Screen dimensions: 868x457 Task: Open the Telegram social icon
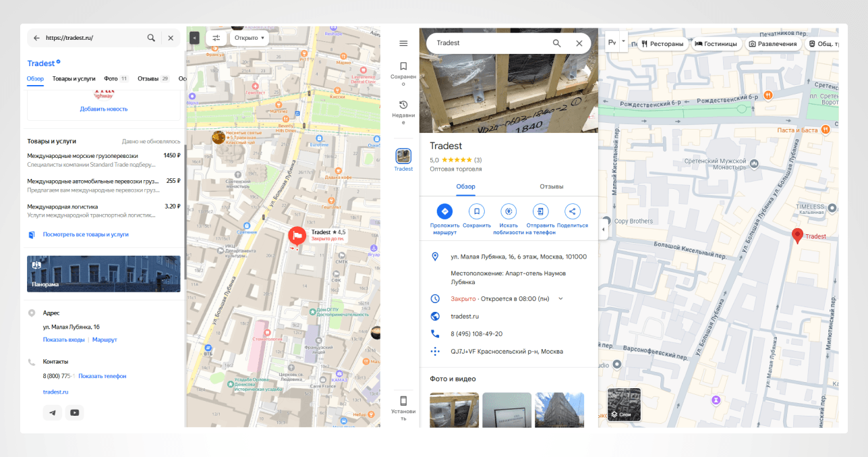(x=52, y=412)
